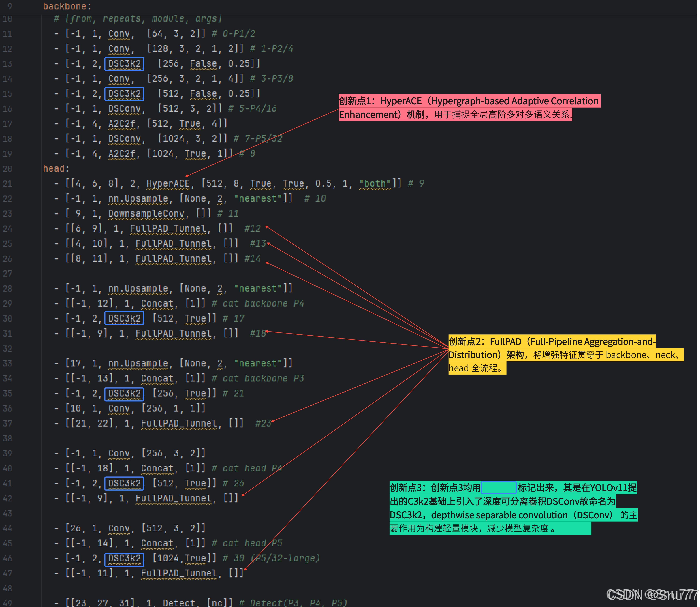Click the 'backbone:' key at the top
Viewport: 700px width, 607px height.
click(x=67, y=6)
